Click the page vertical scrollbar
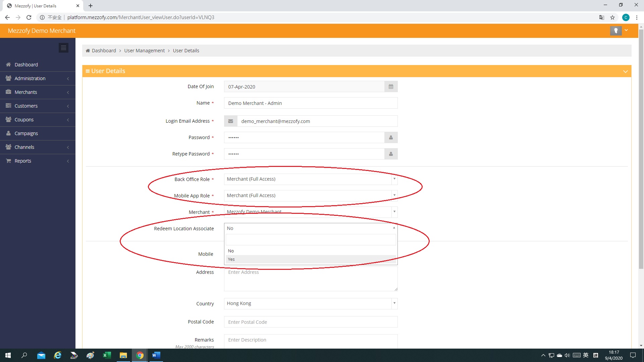 click(x=641, y=149)
